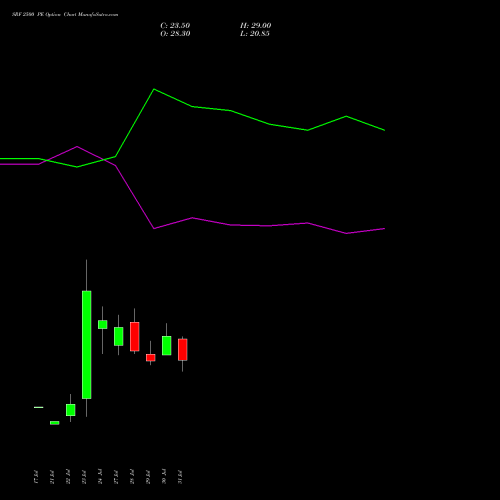The height and width of the screenshot is (500, 500).
Task: Click the '23 Jul' date label
Action: (84, 477)
